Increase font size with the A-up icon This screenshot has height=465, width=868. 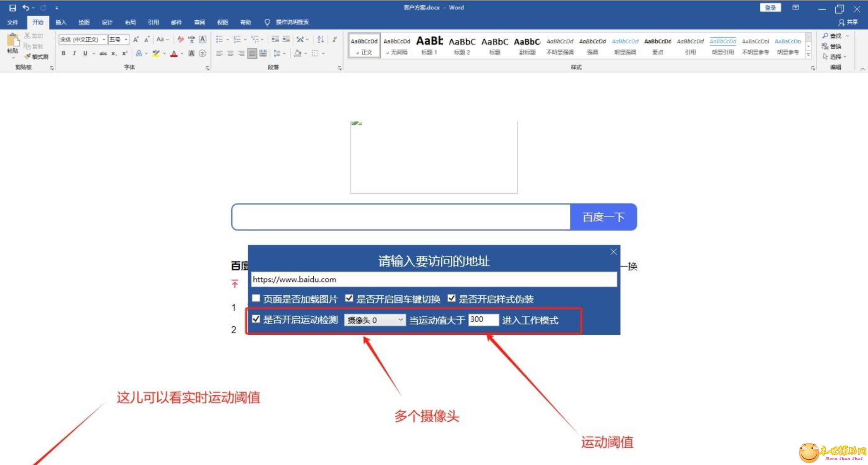[x=136, y=40]
